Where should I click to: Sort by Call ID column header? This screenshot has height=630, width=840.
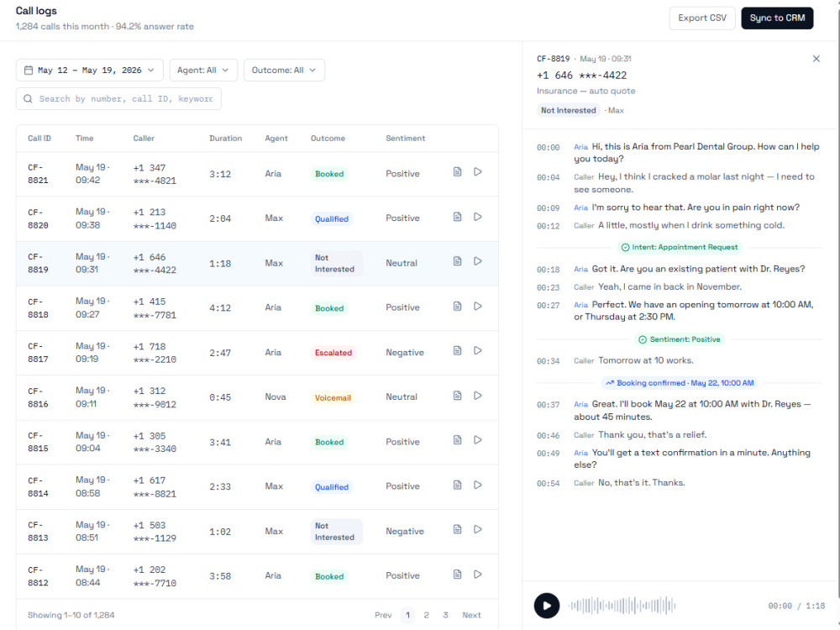[39, 139]
